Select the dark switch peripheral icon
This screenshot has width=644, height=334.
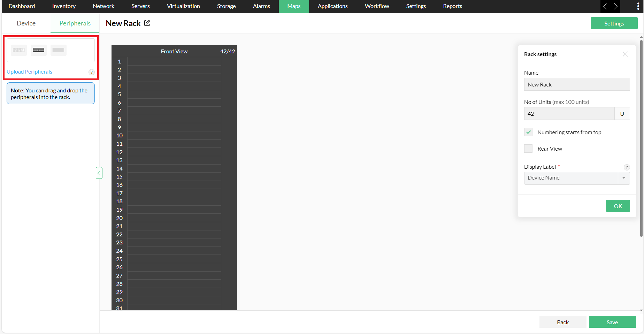pyautogui.click(x=38, y=50)
